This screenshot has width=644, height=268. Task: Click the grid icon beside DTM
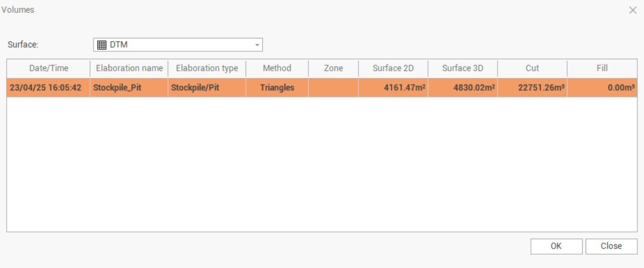tap(102, 45)
